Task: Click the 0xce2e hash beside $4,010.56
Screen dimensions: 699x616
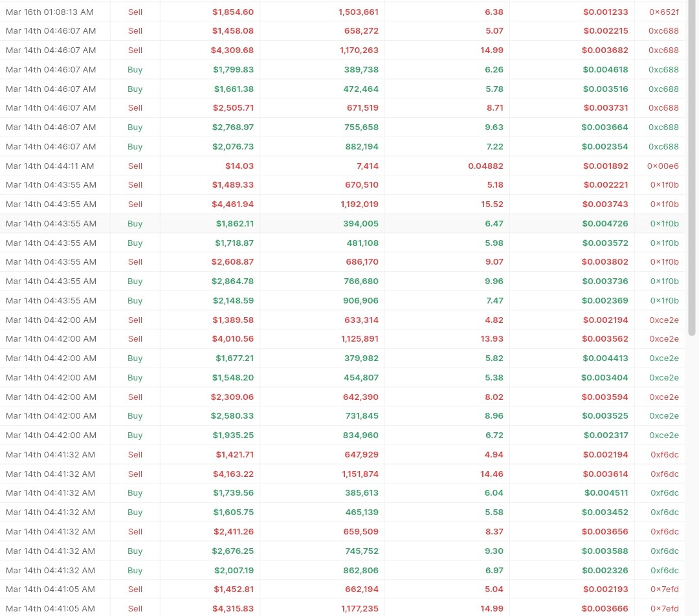Action: (664, 339)
